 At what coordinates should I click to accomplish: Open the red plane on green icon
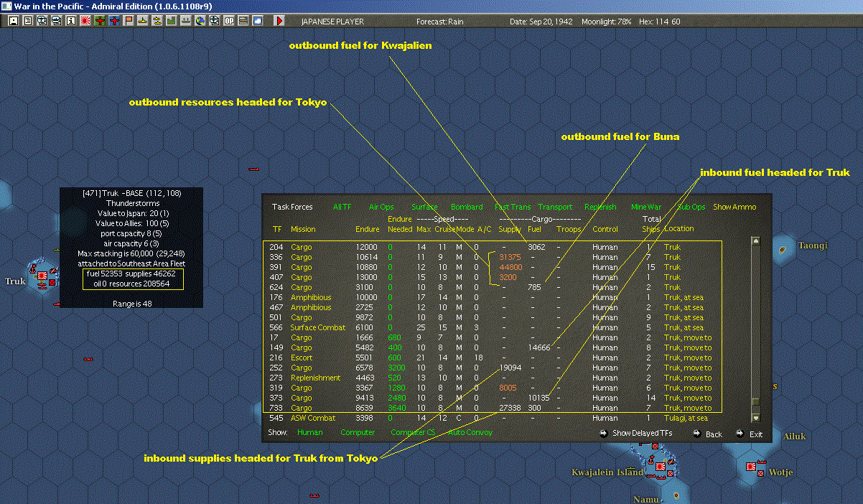click(100, 21)
